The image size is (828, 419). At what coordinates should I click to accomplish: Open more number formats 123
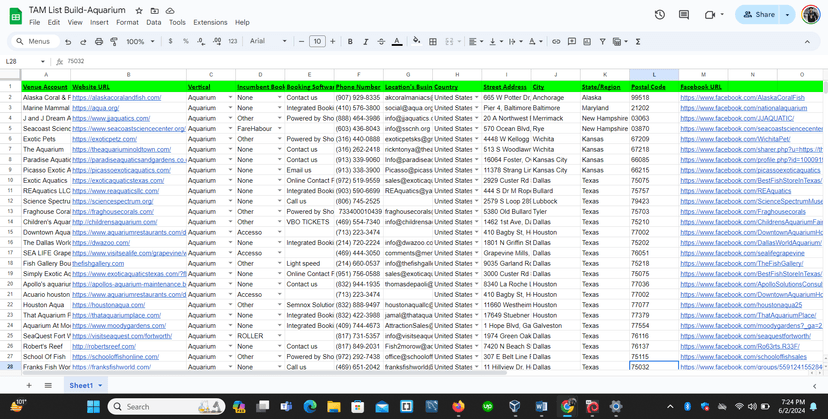(233, 41)
